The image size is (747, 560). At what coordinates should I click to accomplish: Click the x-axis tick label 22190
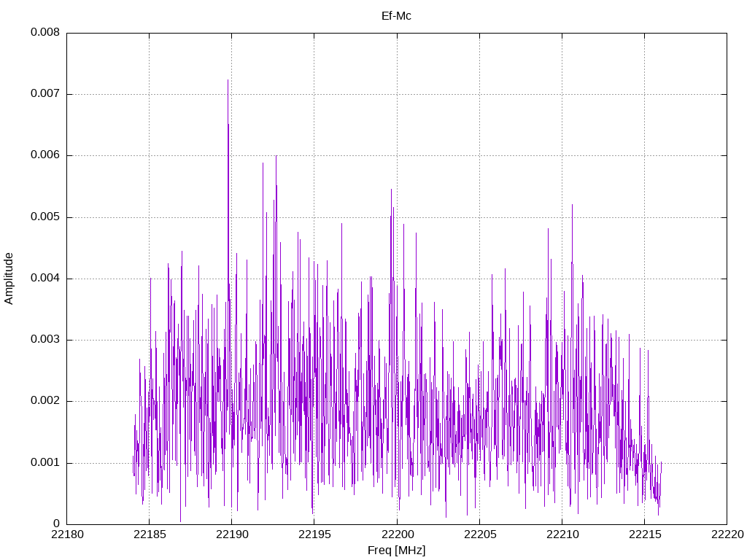231,534
